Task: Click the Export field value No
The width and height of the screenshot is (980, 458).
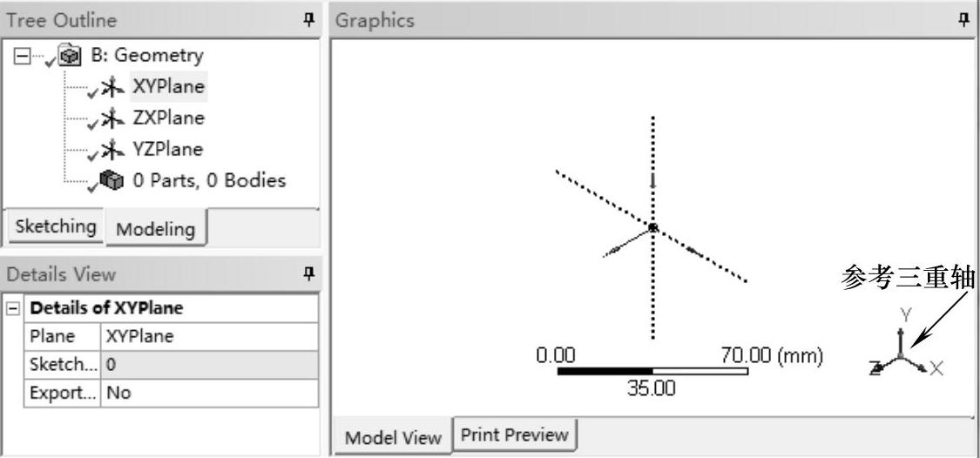Action: pyautogui.click(x=209, y=393)
